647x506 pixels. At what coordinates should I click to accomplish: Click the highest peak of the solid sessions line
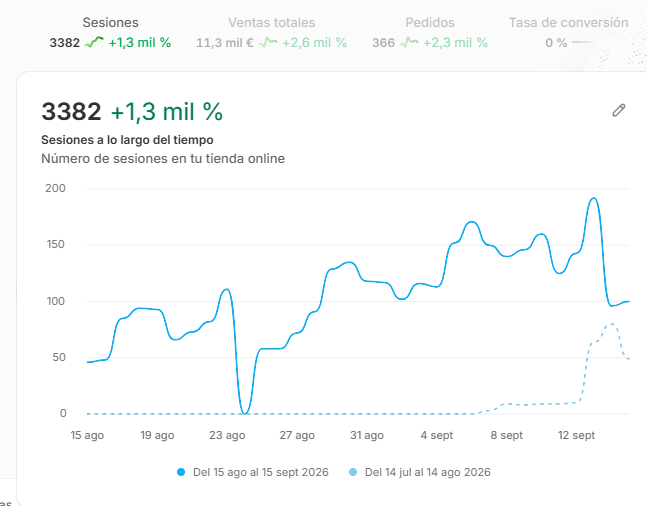(594, 199)
